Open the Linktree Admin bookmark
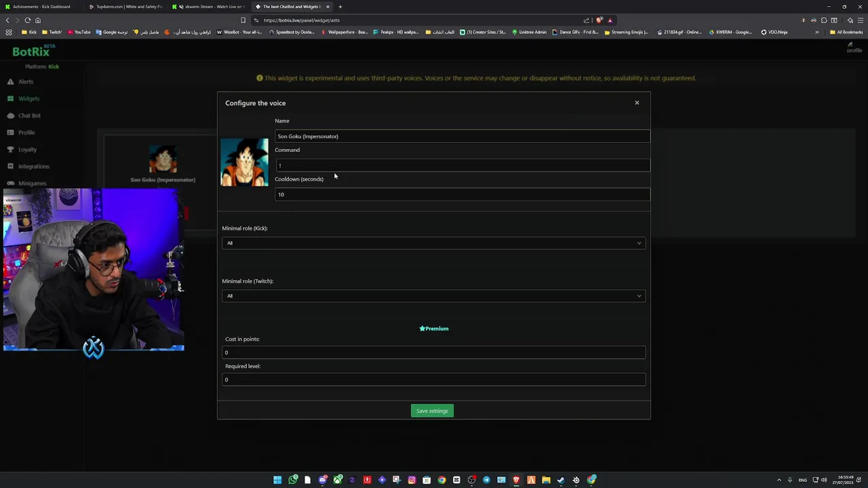 (530, 32)
